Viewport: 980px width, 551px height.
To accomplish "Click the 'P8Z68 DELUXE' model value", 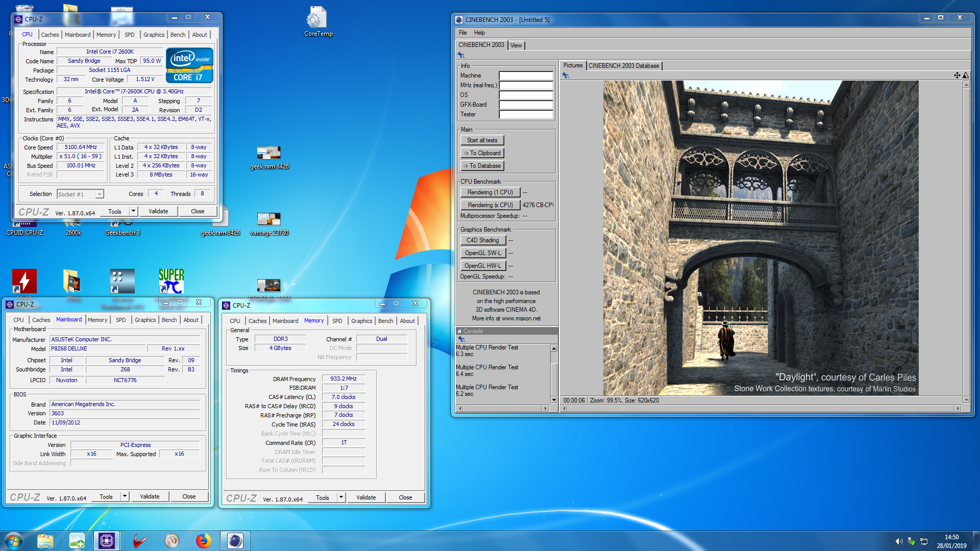I will pos(97,349).
